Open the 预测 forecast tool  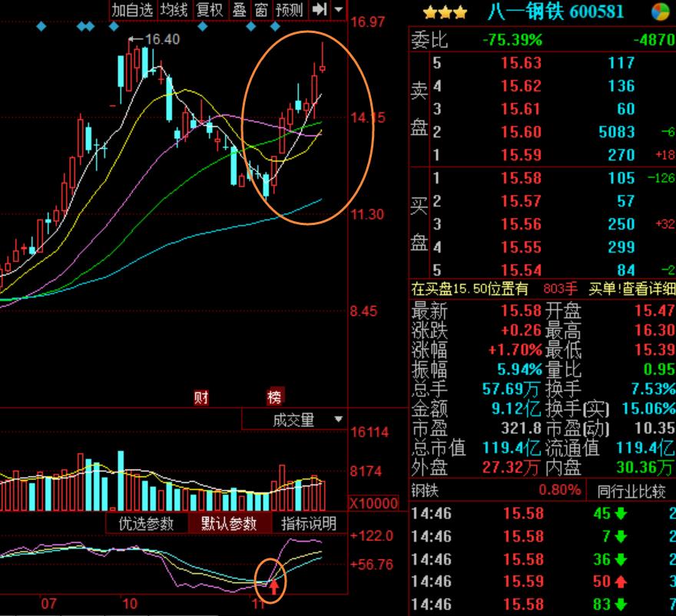[x=290, y=9]
